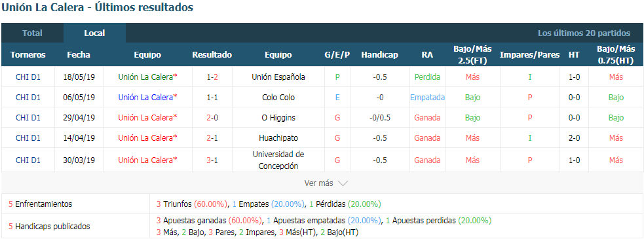This screenshot has height=239, width=644.
Task: Open Los últimos 20 partidos selector
Action: [584, 33]
